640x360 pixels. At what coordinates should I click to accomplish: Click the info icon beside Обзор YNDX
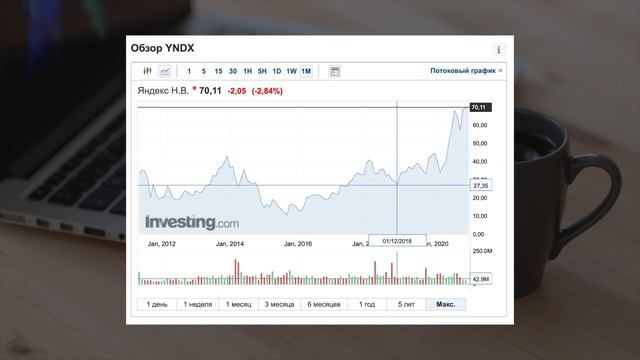[x=499, y=49]
